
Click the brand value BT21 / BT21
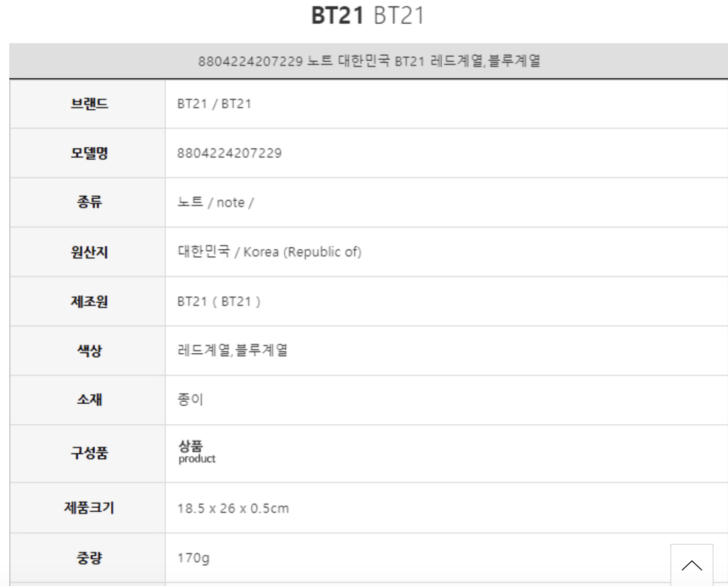[x=214, y=104]
